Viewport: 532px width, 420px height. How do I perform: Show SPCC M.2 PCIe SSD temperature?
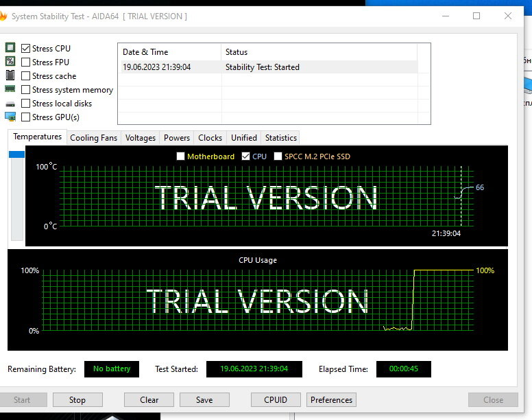click(278, 156)
